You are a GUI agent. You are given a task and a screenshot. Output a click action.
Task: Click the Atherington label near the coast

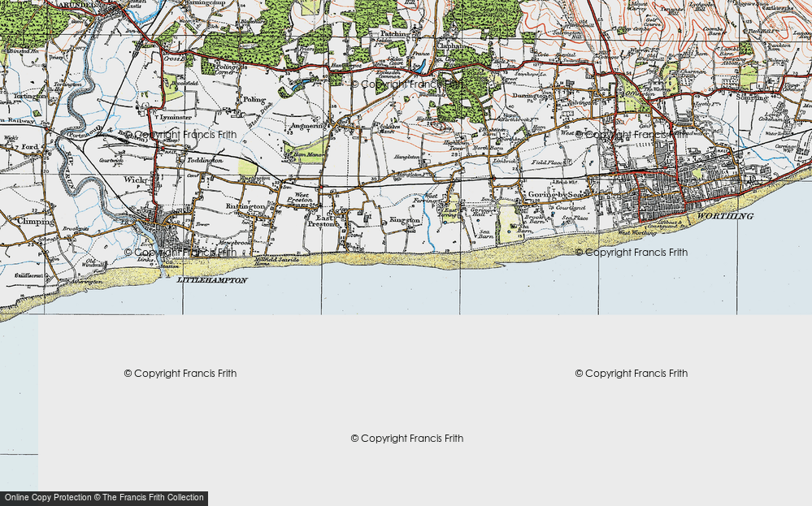pyautogui.click(x=86, y=282)
